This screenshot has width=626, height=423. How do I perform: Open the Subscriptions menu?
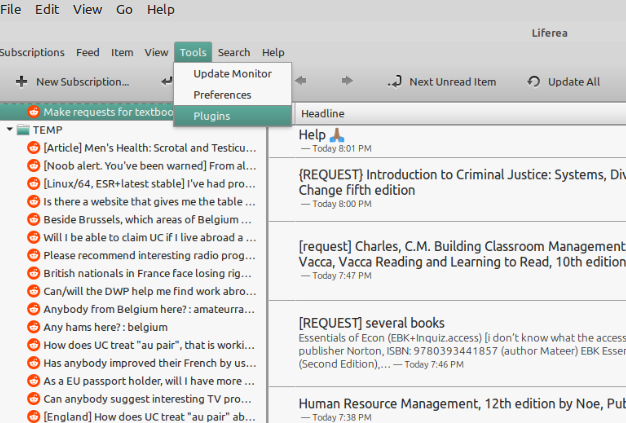32,52
